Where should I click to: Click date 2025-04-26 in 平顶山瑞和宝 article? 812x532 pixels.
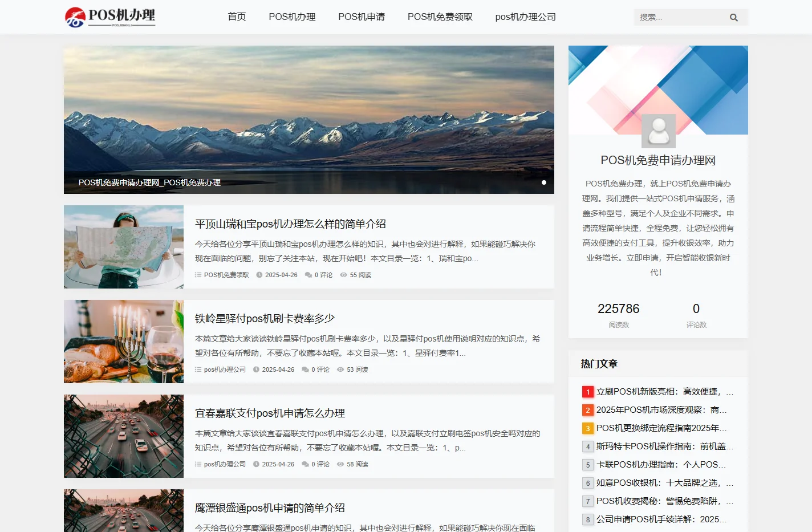(x=281, y=275)
